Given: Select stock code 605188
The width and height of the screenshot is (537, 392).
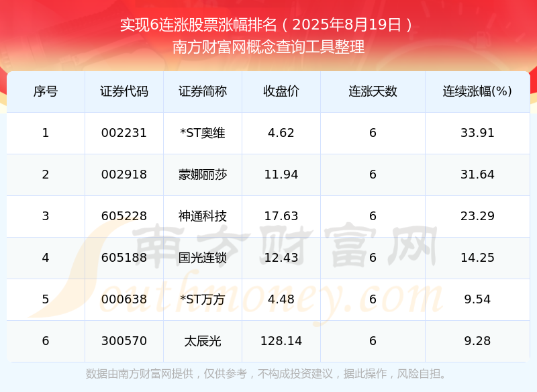Looking at the screenshot, I should (124, 258).
